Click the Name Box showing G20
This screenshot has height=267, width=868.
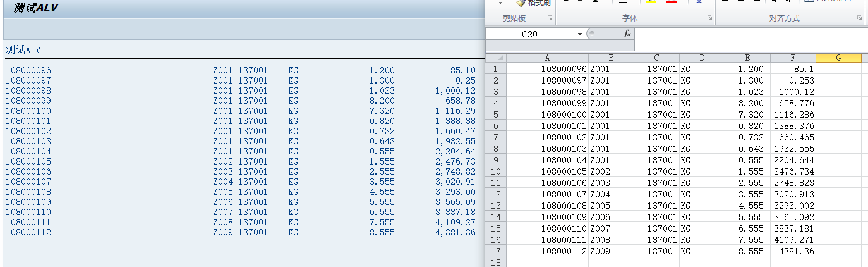(x=531, y=34)
